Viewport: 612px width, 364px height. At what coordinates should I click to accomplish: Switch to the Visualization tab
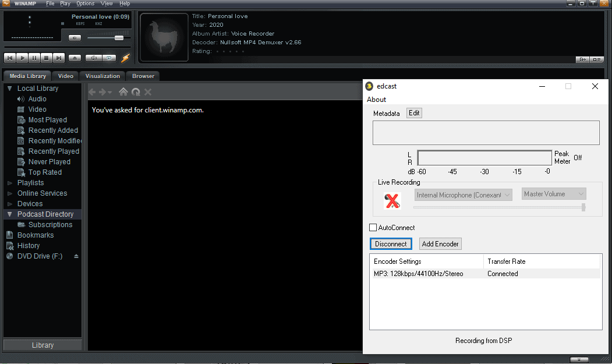point(102,76)
